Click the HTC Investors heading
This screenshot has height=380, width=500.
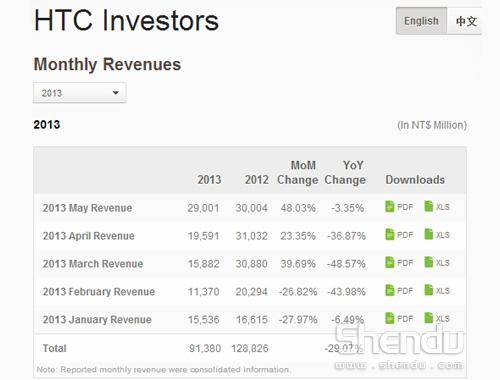(126, 21)
